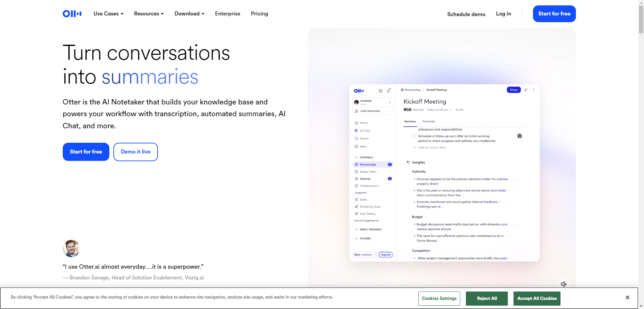Open the three-dot more options menu
The width and height of the screenshot is (644, 309).
[x=533, y=90]
